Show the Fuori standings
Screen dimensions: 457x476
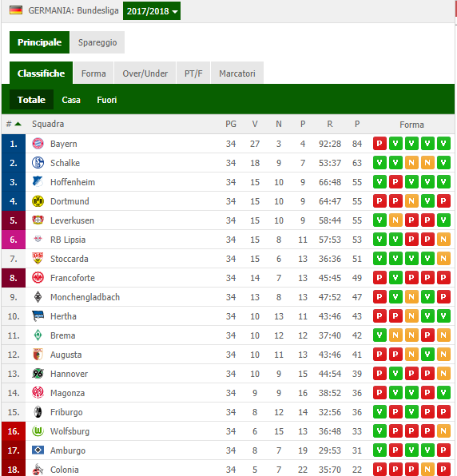[x=107, y=100]
